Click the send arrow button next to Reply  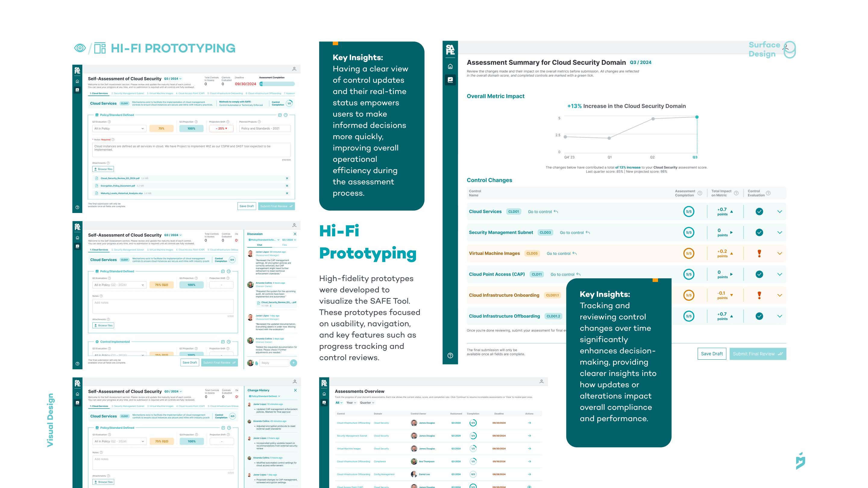(x=294, y=363)
